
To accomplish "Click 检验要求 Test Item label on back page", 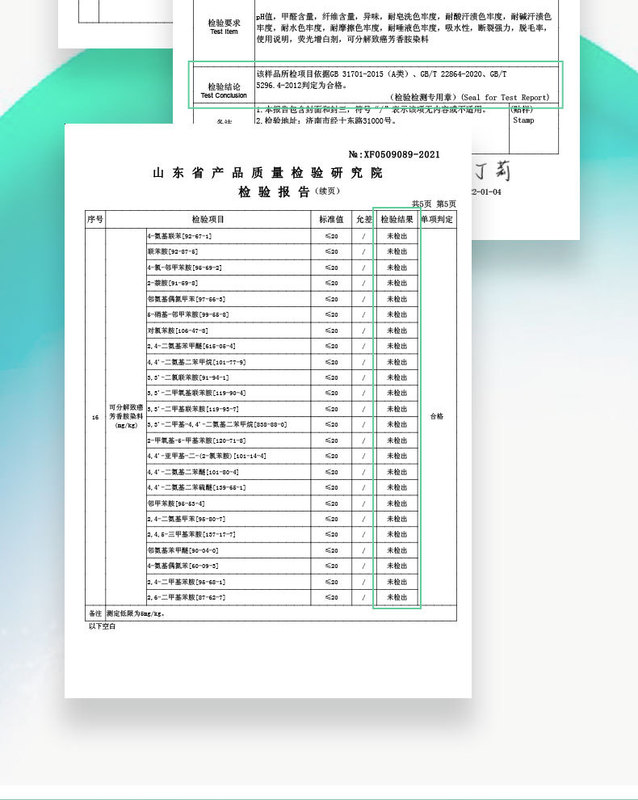I will click(x=224, y=27).
